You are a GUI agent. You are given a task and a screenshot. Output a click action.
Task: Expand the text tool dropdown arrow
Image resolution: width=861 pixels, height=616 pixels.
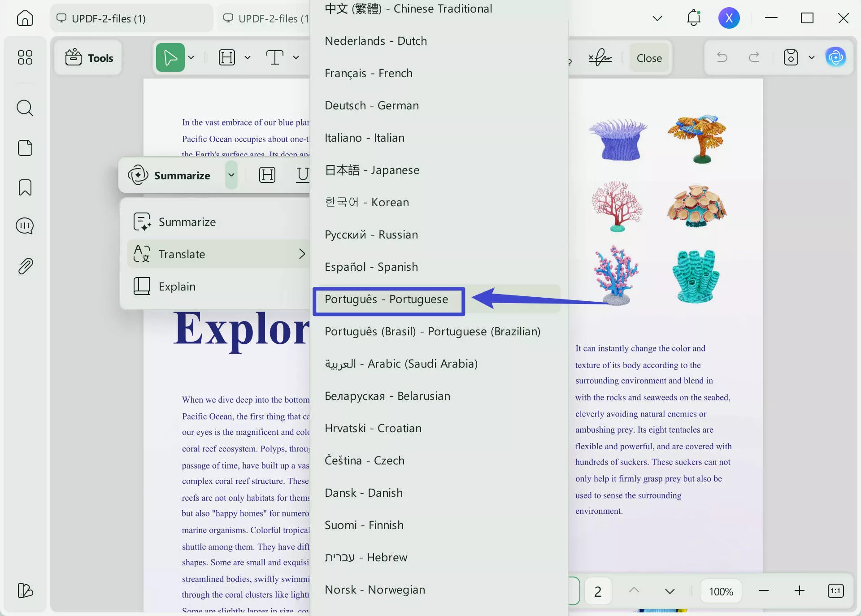pos(296,57)
